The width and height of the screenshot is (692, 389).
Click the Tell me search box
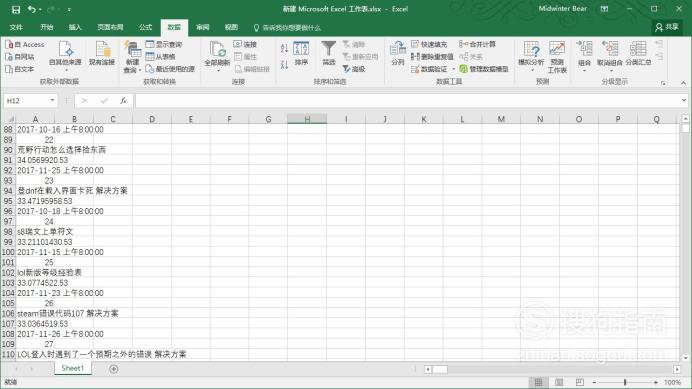pos(287,28)
